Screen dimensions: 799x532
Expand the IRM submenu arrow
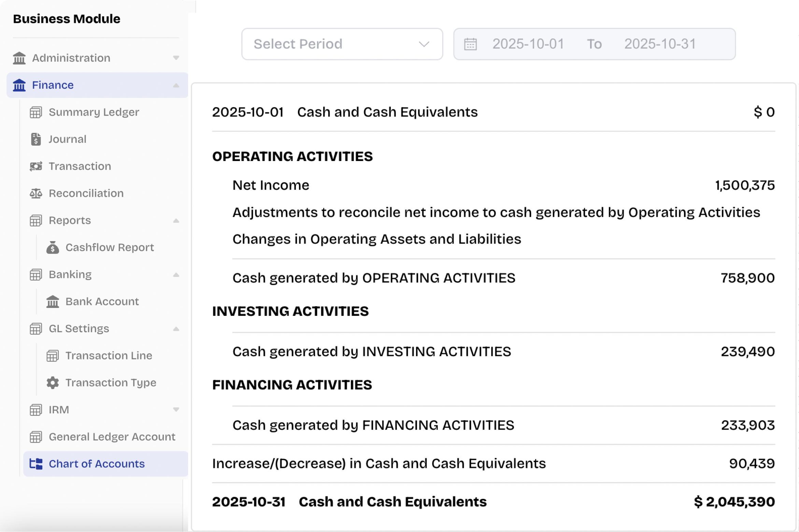tap(176, 410)
